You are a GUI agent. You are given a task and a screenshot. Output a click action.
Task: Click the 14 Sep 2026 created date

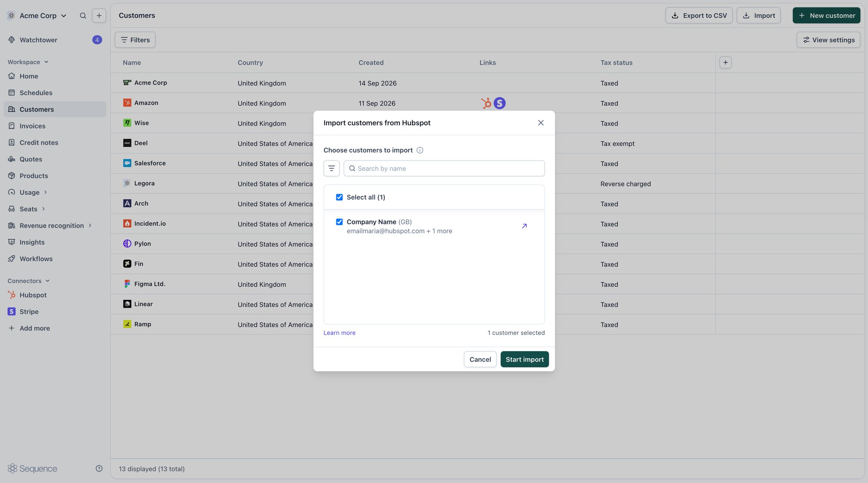click(x=377, y=83)
